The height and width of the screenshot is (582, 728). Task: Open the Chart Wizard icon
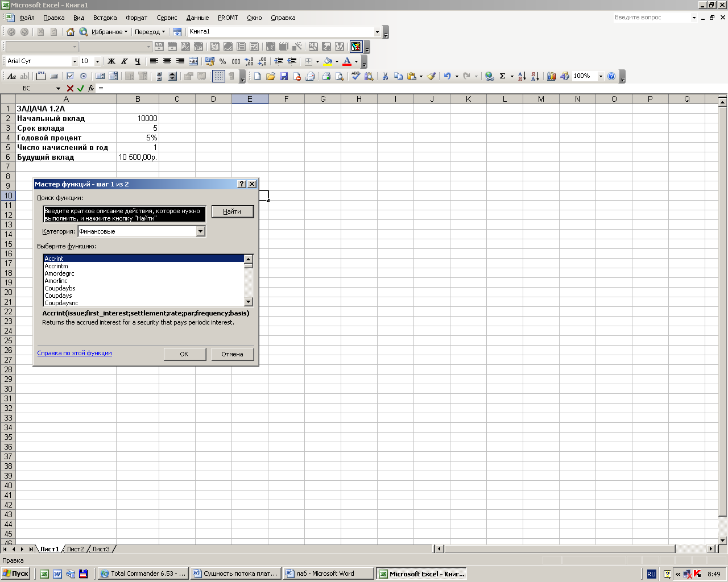[551, 76]
